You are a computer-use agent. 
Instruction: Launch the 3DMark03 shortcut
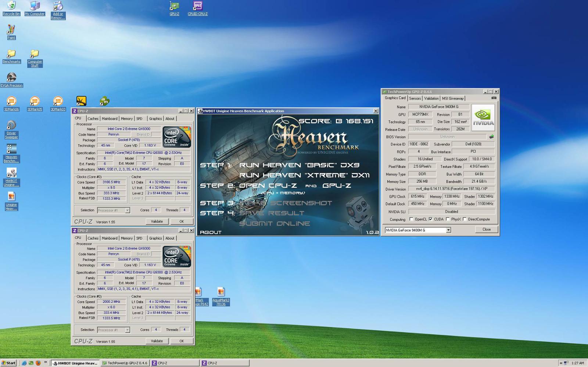[58, 103]
